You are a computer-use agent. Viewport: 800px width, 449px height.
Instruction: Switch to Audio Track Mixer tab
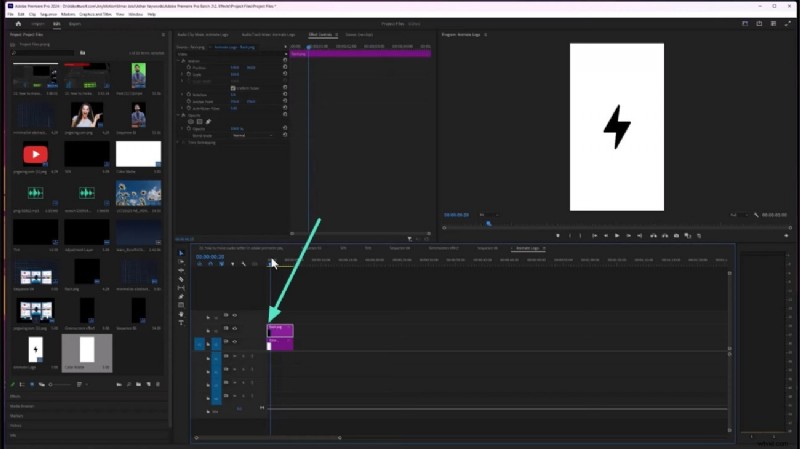coord(268,35)
